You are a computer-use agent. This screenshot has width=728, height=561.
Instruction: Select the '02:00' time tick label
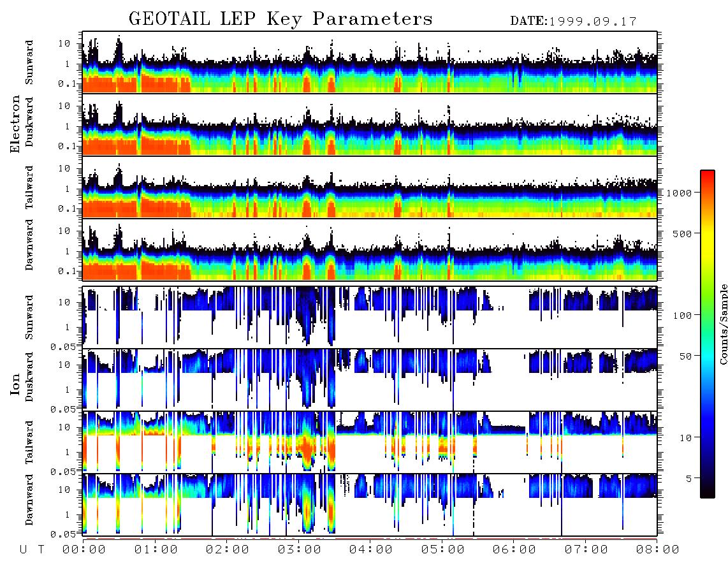click(228, 550)
